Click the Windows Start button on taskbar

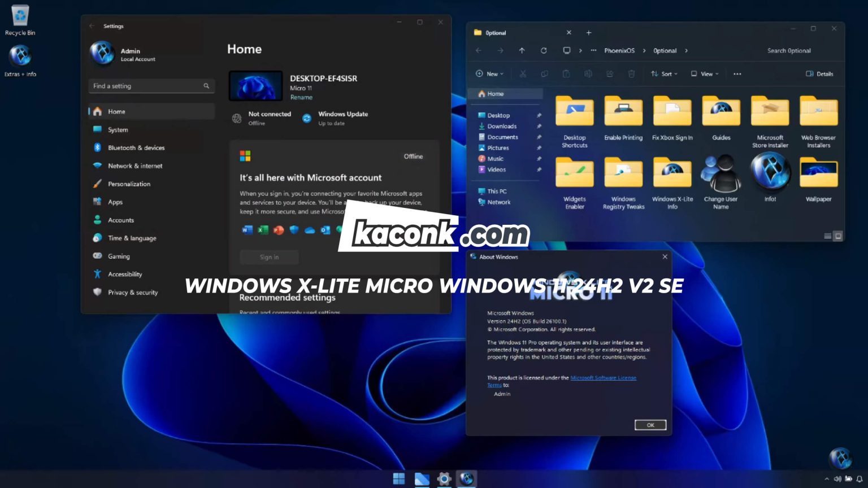coord(399,478)
